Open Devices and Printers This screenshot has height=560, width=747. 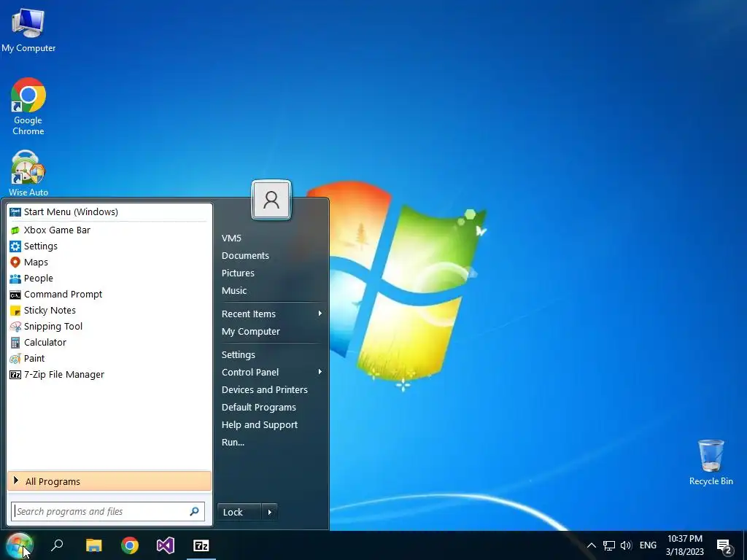tap(265, 389)
